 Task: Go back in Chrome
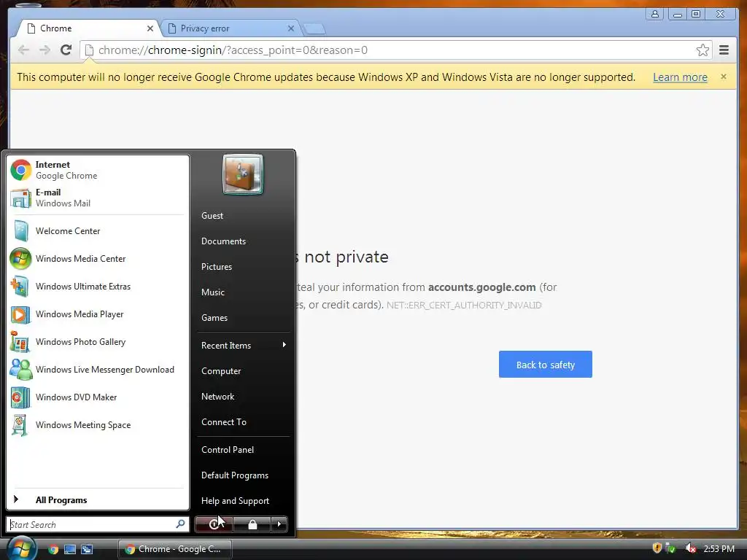(x=23, y=50)
